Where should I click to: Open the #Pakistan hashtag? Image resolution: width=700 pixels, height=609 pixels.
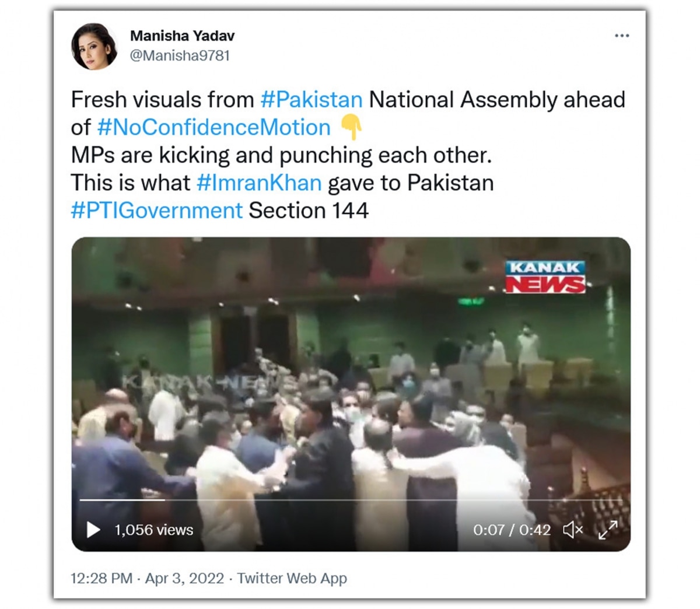click(x=311, y=100)
